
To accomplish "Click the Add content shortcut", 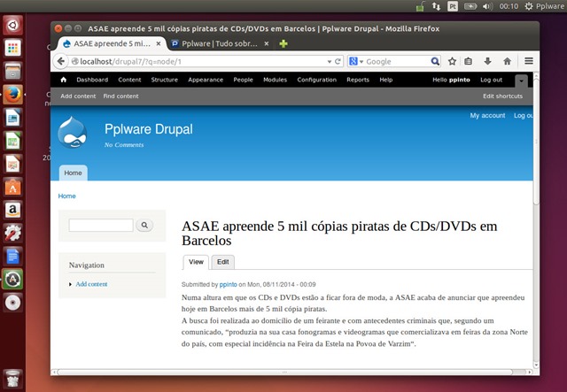I will coord(78,96).
